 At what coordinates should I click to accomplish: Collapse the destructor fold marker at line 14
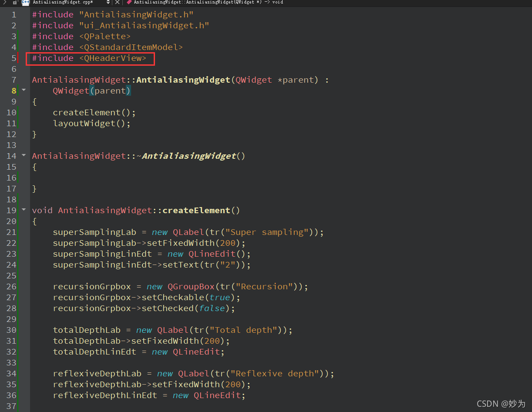point(24,155)
